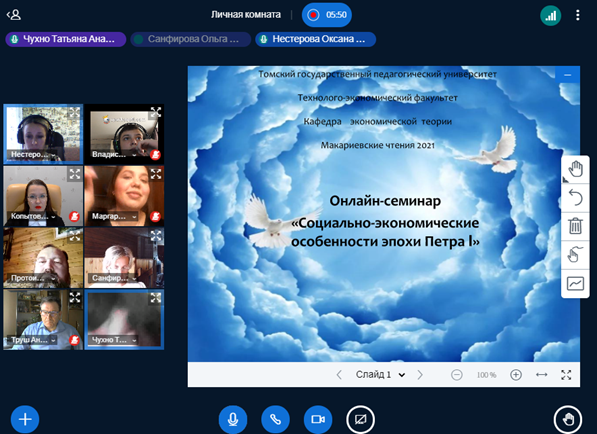Click the undo arrow in drawing toolbar
This screenshot has width=597, height=434.
[x=575, y=198]
